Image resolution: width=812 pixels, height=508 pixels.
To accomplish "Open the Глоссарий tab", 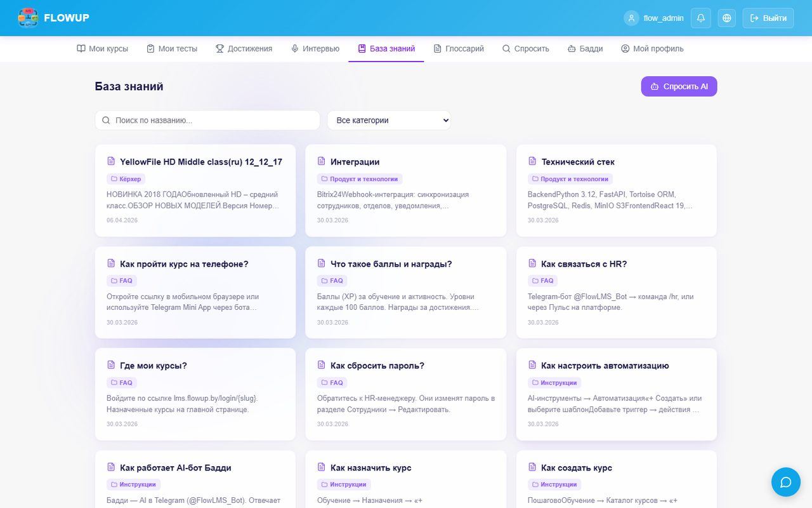I will 459,48.
